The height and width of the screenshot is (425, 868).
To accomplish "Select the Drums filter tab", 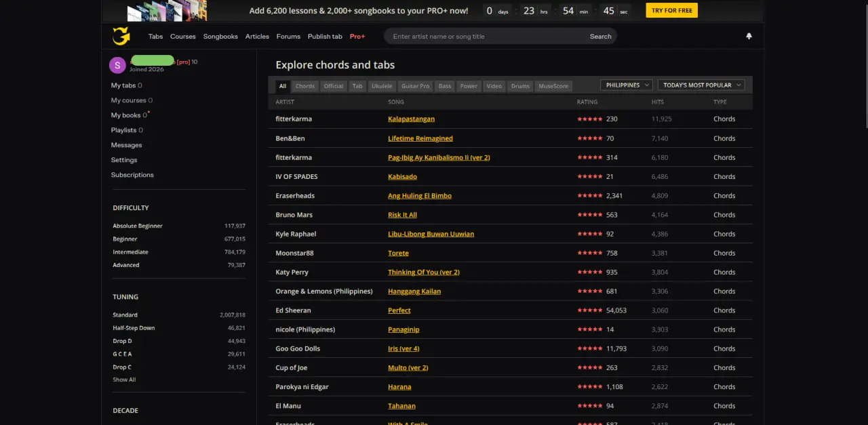I will click(x=520, y=86).
